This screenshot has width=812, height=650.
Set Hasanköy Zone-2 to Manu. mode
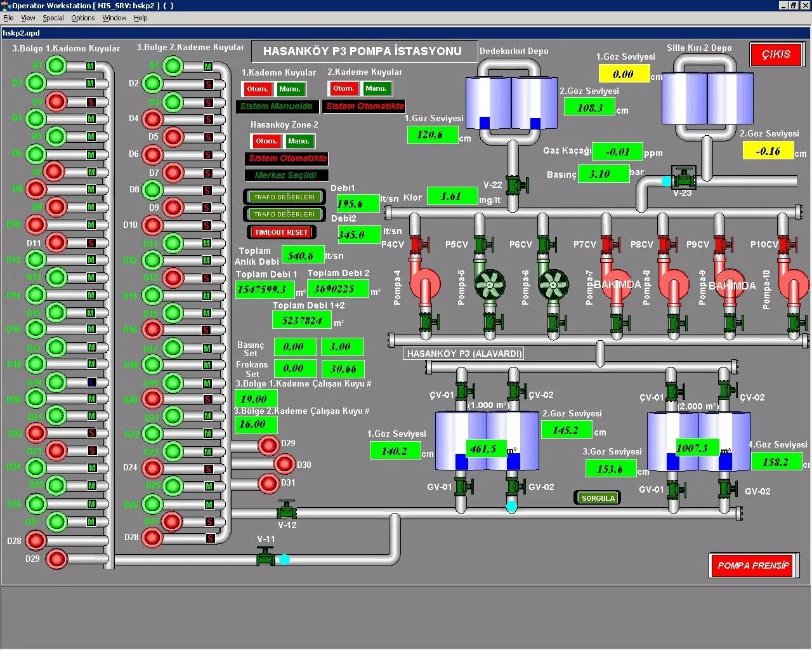(x=298, y=141)
